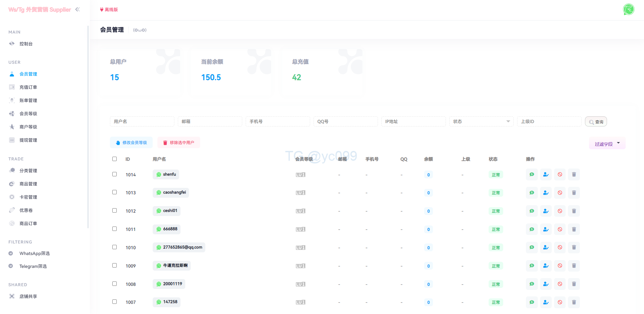This screenshot has height=314, width=644.
Task: Click the red ban icon for user ceshi01
Action: (560, 211)
